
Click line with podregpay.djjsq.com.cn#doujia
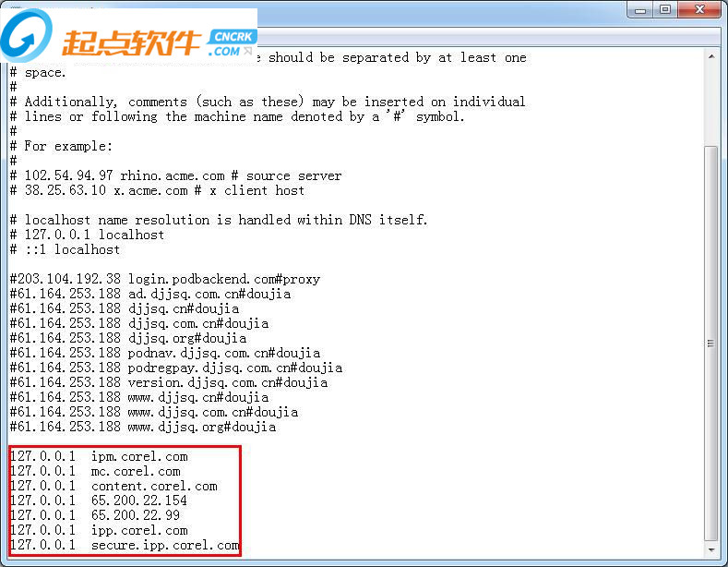[x=176, y=368]
